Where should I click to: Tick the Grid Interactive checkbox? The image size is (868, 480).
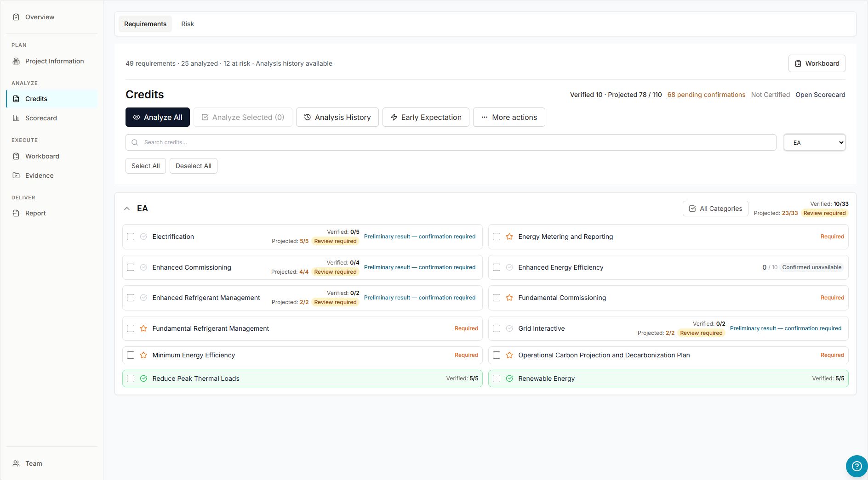497,328
